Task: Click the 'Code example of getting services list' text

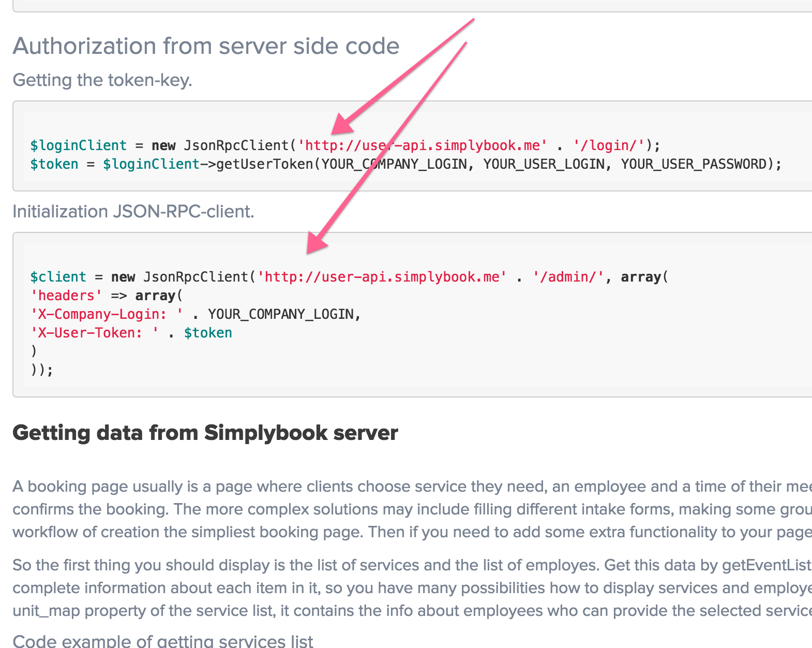Action: pyautogui.click(x=163, y=641)
